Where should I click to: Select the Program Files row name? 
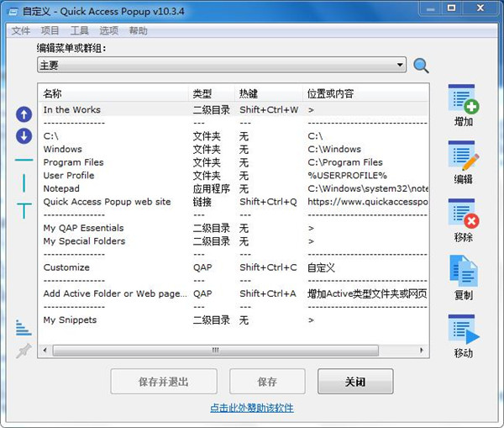coord(73,162)
